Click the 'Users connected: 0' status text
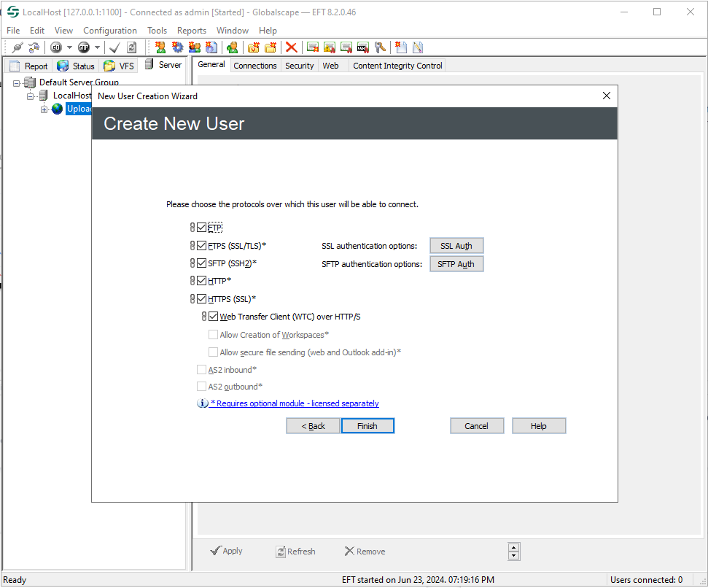This screenshot has height=588, width=708. (646, 580)
